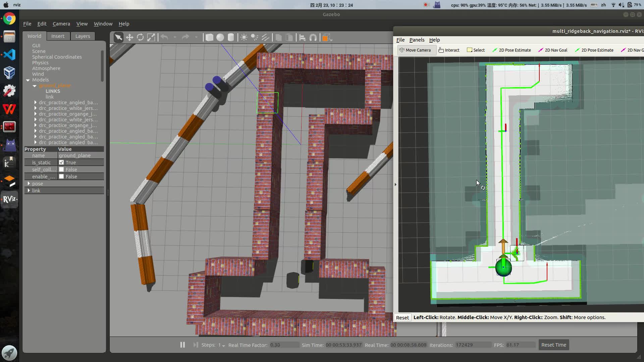Open Chrome from the dock

point(9,19)
